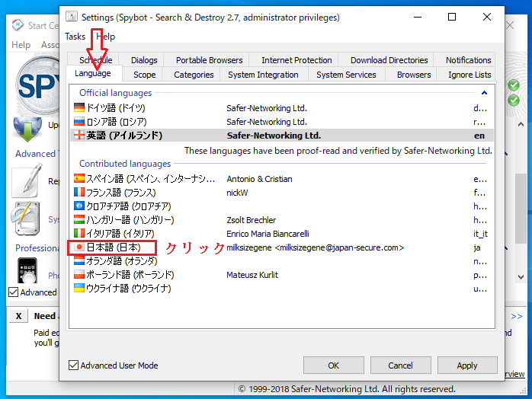
Task: Confirm settings with the OK button
Action: [x=334, y=365]
